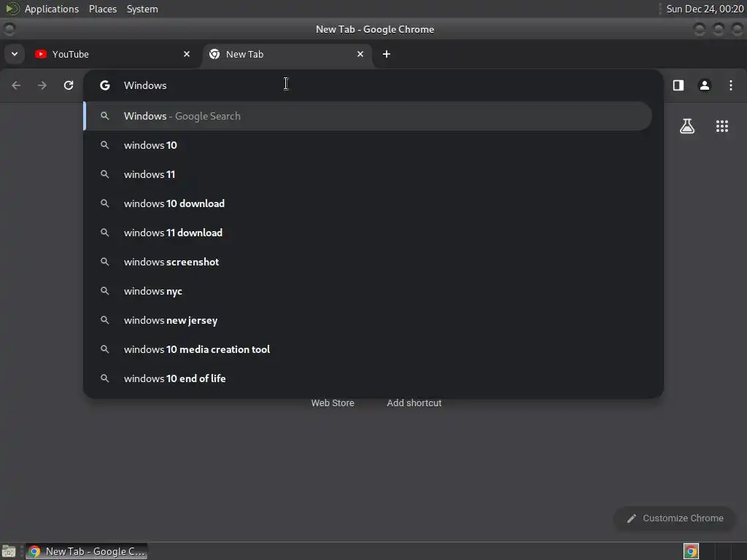This screenshot has height=560, width=747.
Task: Open the Applications menu
Action: tap(52, 9)
